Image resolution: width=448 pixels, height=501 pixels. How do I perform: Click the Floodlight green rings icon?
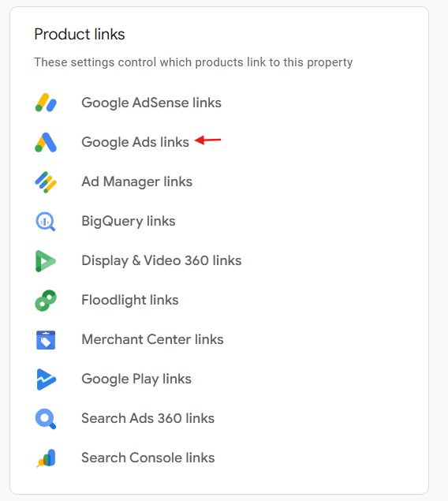click(x=46, y=301)
